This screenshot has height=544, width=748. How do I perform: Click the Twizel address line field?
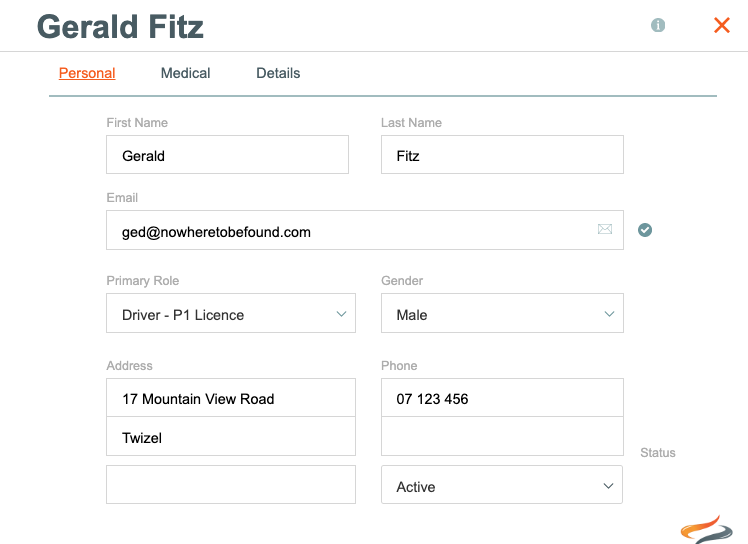(x=231, y=436)
